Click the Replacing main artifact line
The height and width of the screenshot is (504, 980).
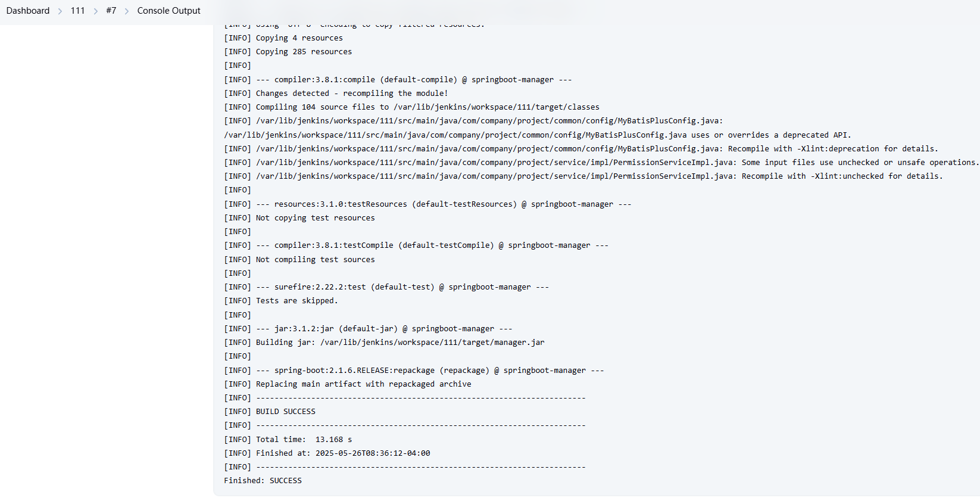tap(348, 384)
